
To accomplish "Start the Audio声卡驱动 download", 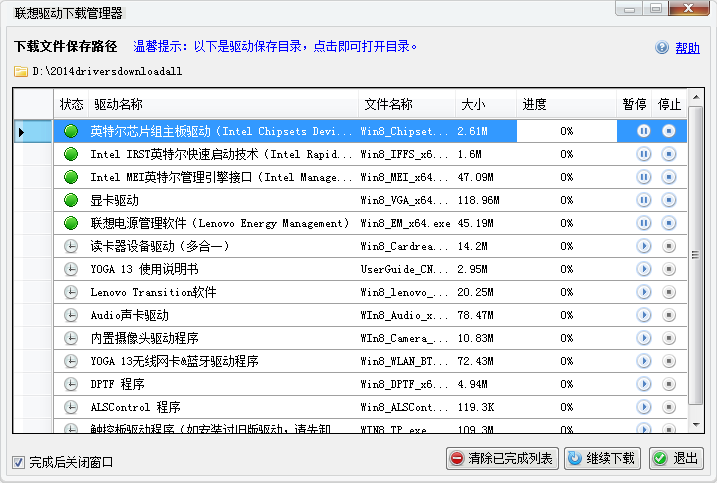I will [643, 315].
